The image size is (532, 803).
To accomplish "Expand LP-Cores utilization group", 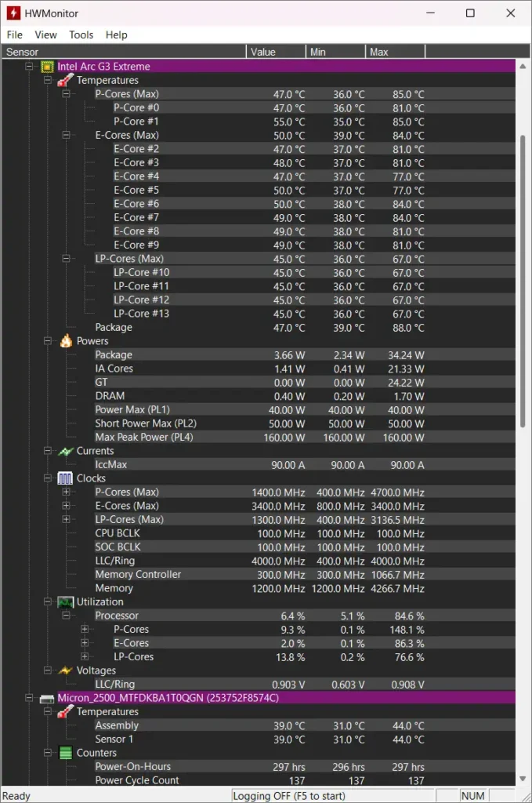I will 85,657.
